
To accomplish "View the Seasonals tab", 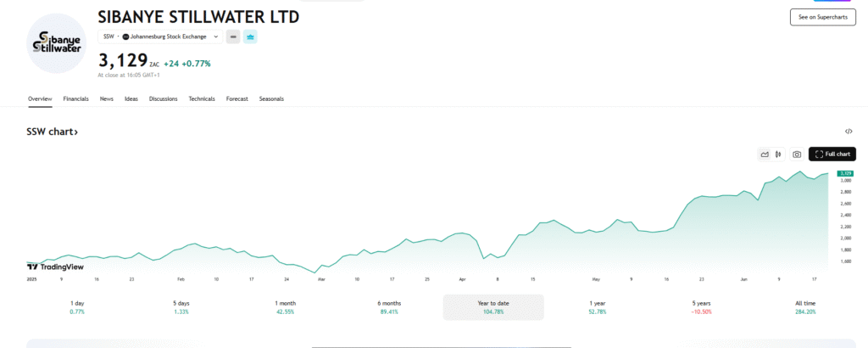I will click(271, 98).
